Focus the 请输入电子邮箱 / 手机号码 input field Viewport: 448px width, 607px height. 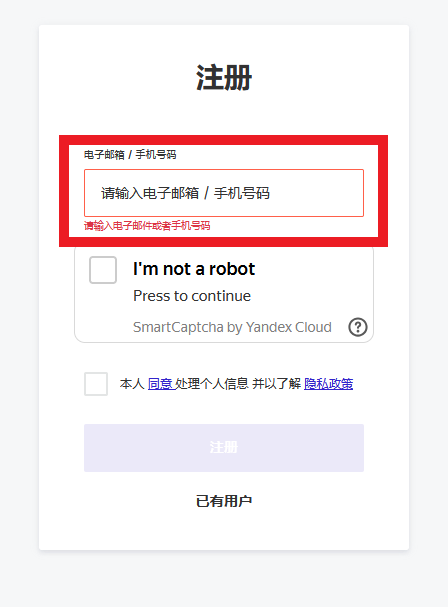coord(224,193)
